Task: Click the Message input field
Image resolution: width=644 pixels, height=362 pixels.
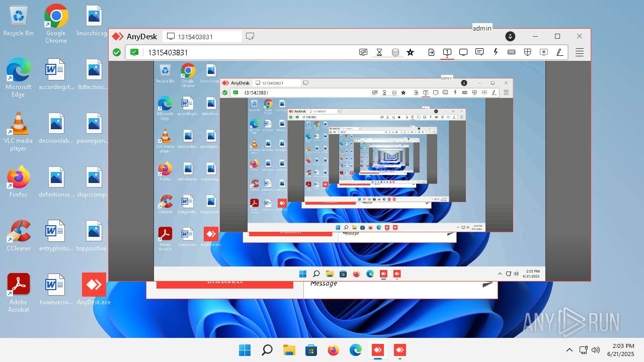Action: tap(392, 284)
